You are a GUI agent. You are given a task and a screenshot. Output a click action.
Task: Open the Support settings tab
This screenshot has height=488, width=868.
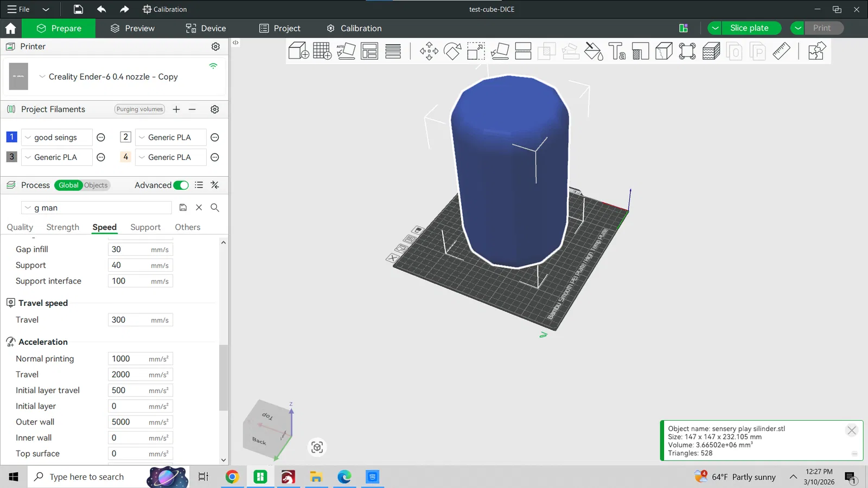[145, 227]
